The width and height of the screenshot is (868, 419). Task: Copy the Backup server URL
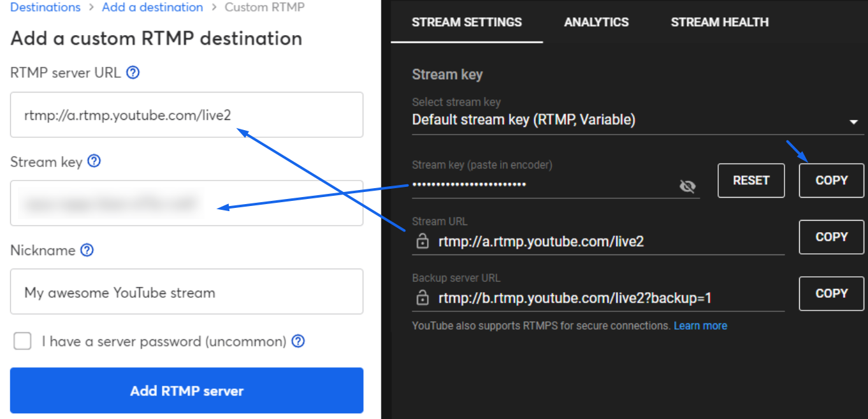point(831,293)
